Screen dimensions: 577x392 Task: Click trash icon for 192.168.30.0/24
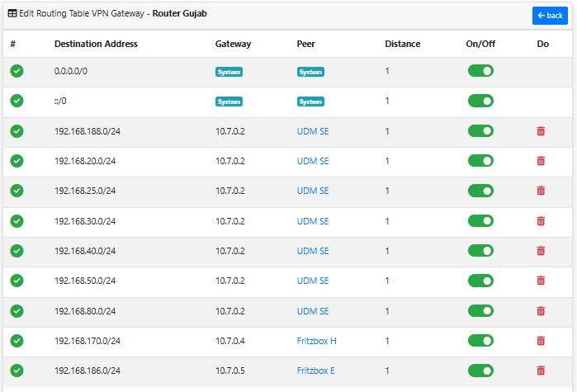point(541,221)
